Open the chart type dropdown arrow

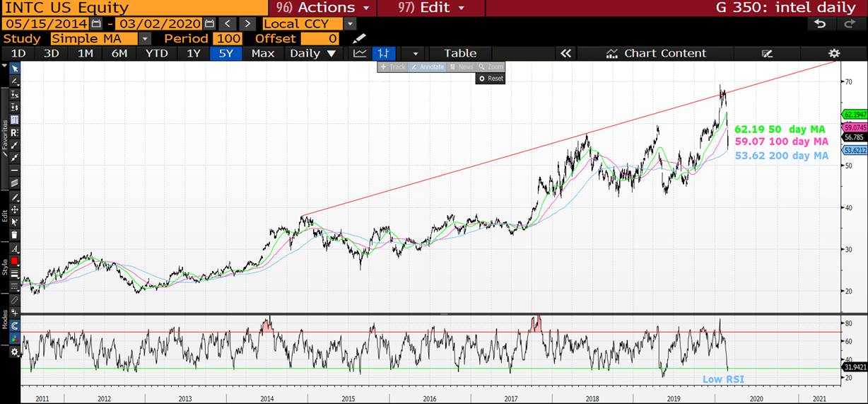[415, 53]
